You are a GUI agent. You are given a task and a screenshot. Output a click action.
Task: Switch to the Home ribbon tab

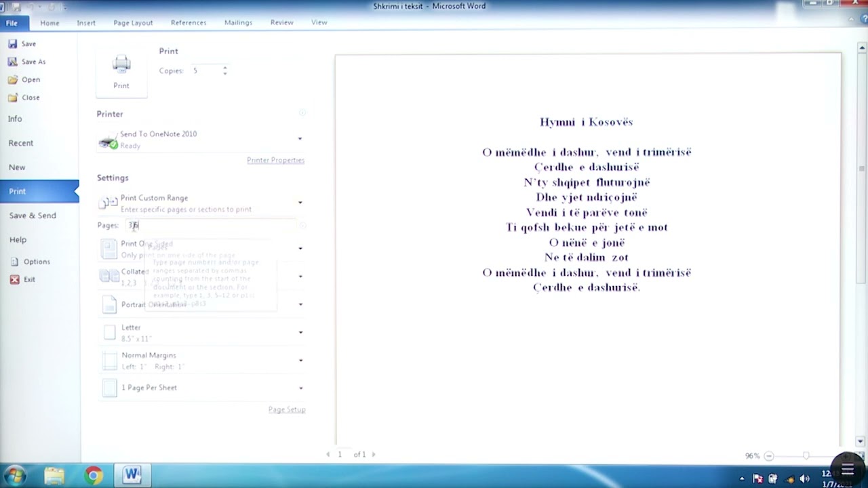point(50,22)
